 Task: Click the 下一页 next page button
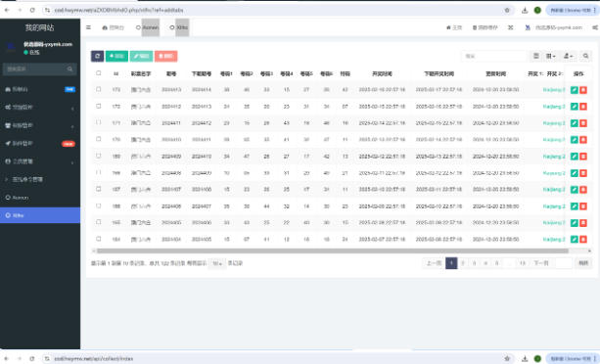point(541,263)
